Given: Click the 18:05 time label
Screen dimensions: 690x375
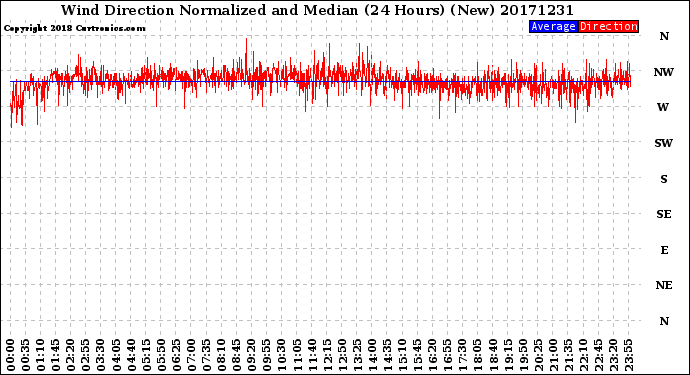Looking at the screenshot, I should pos(478,355).
